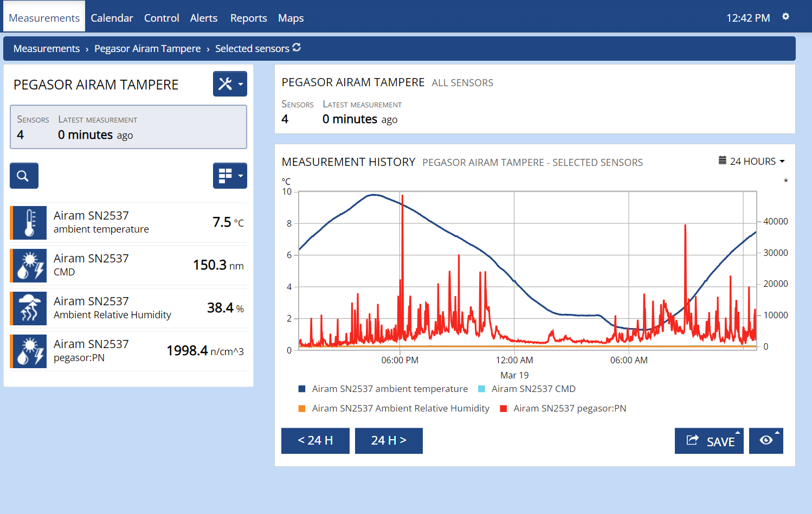Click the Ambient Relative Humidity cloud icon

point(29,309)
